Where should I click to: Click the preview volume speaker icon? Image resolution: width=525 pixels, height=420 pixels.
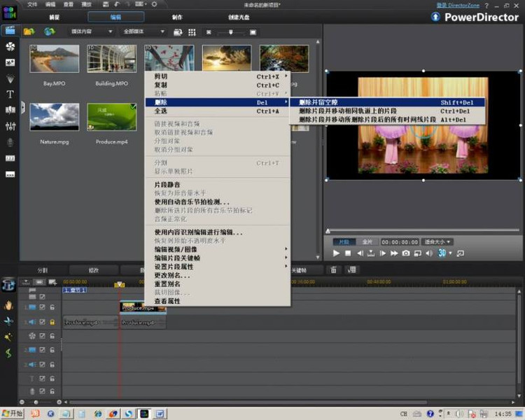[x=429, y=253]
